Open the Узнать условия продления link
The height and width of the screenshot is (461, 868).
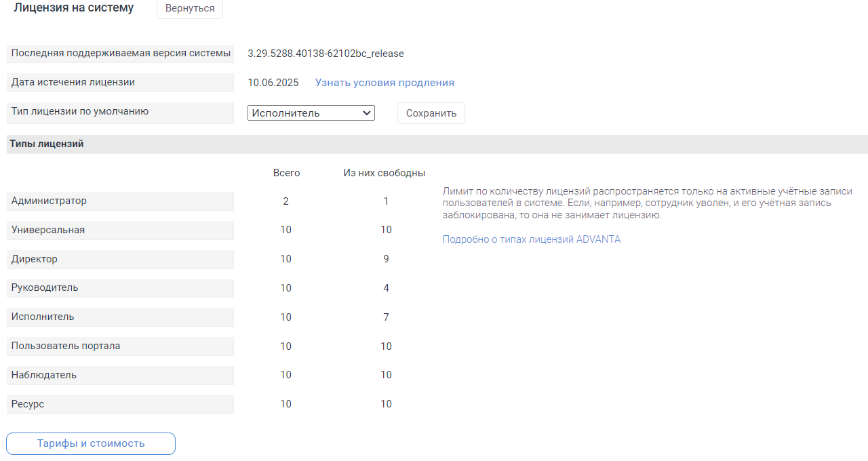pos(384,83)
